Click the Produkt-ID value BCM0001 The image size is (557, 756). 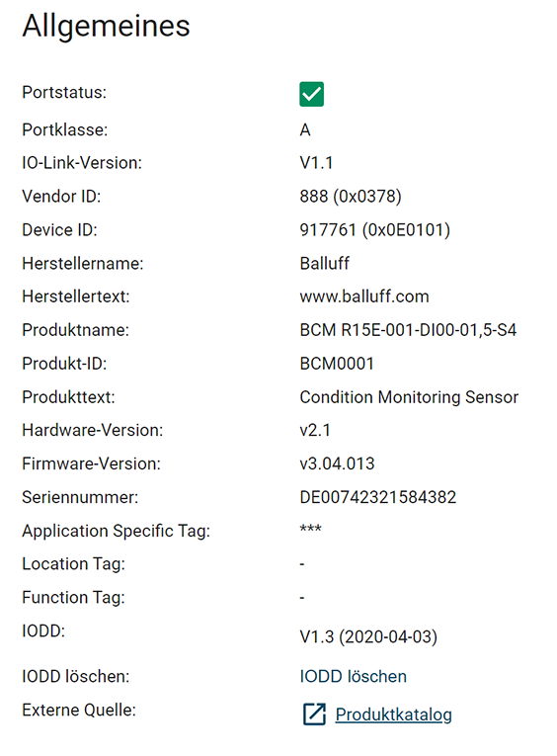[337, 364]
